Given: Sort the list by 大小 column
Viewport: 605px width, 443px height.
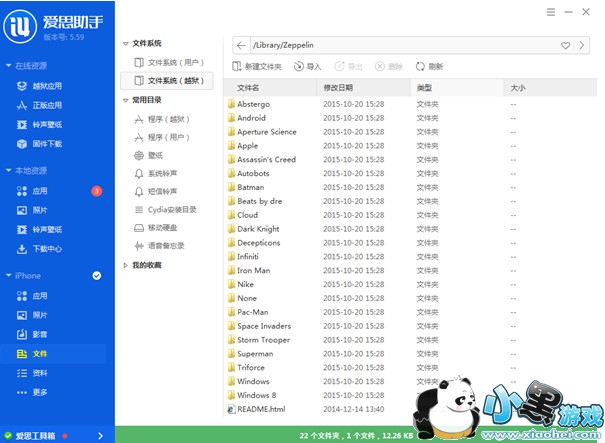Looking at the screenshot, I should pyautogui.click(x=550, y=88).
